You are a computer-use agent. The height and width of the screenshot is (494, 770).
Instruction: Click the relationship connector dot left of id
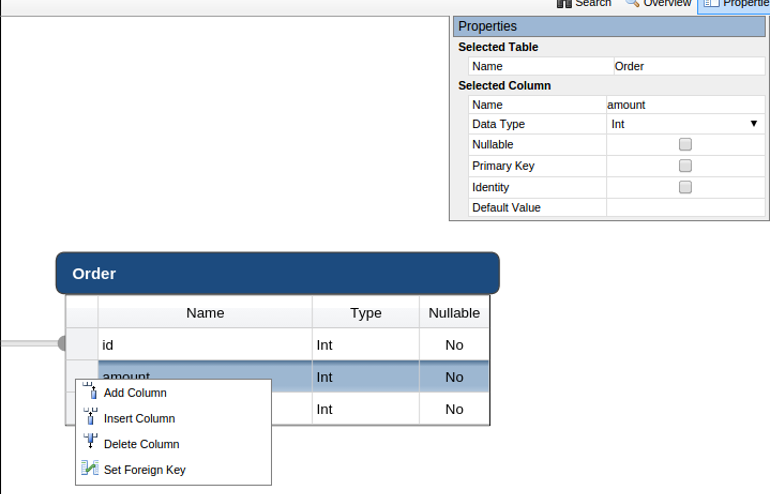tap(62, 343)
